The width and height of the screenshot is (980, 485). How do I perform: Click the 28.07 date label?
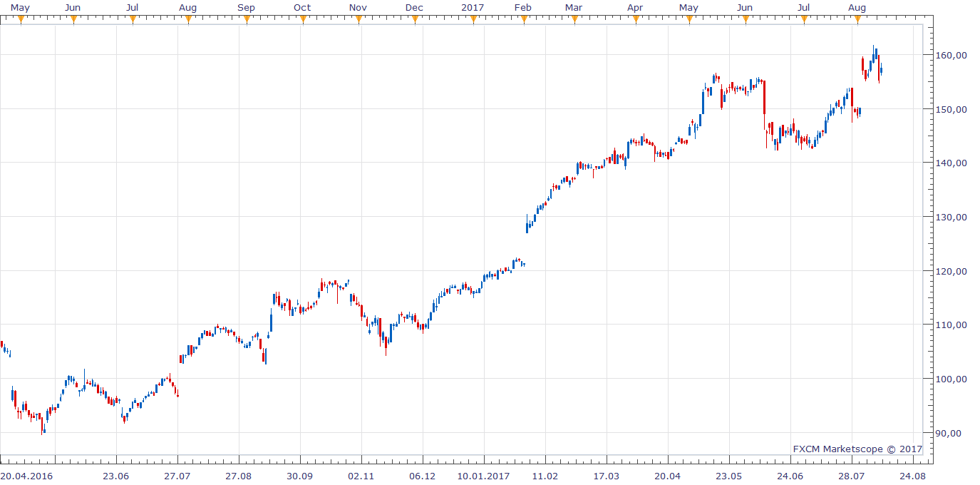click(852, 476)
